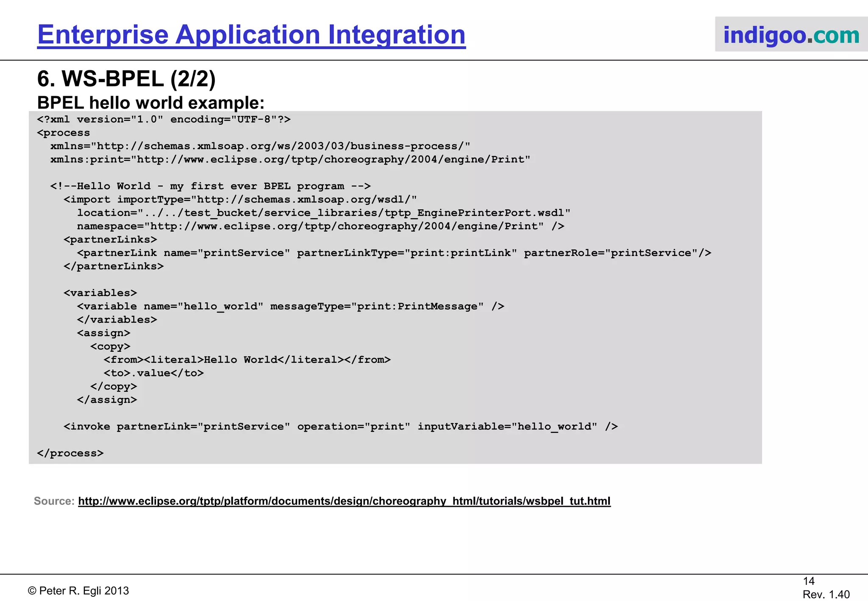Click the <to>.value</to> line

point(154,373)
